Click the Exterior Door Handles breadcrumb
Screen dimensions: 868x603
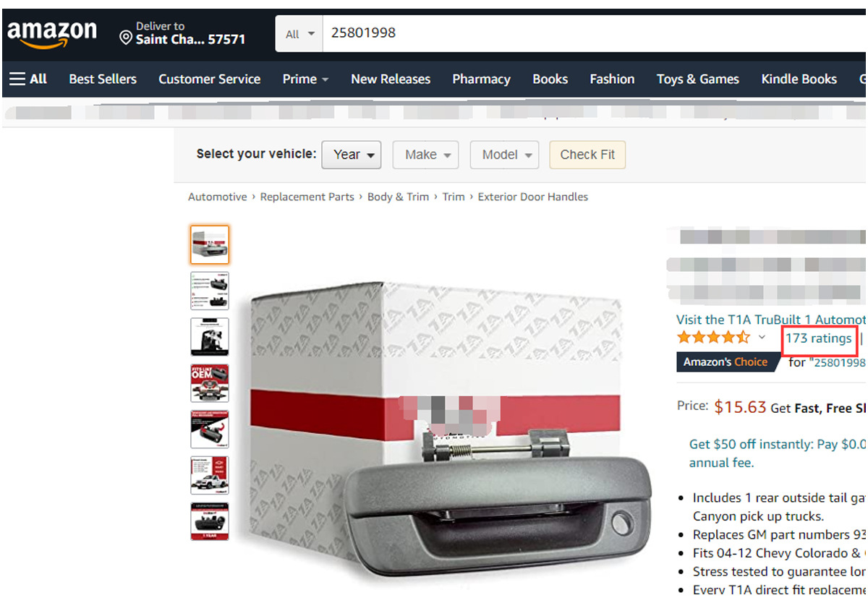click(x=533, y=197)
